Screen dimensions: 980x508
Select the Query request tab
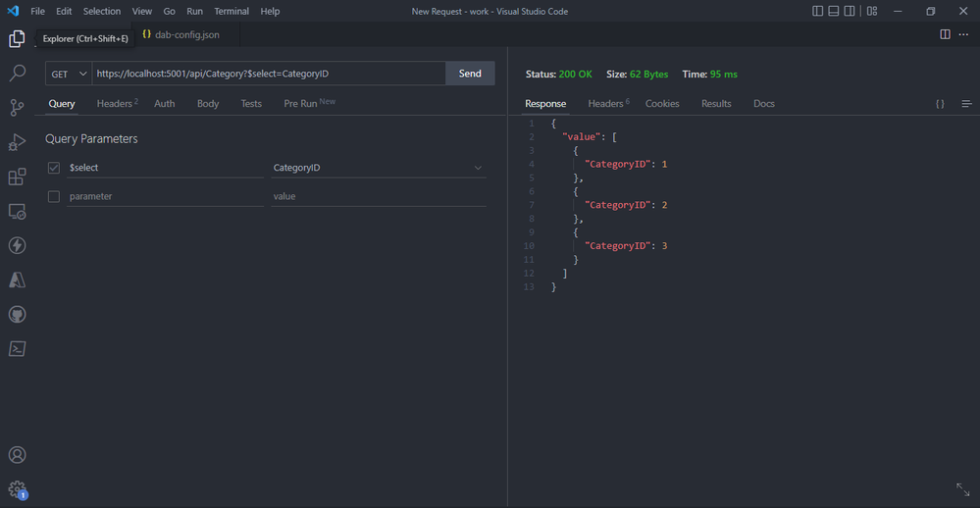[x=62, y=104]
